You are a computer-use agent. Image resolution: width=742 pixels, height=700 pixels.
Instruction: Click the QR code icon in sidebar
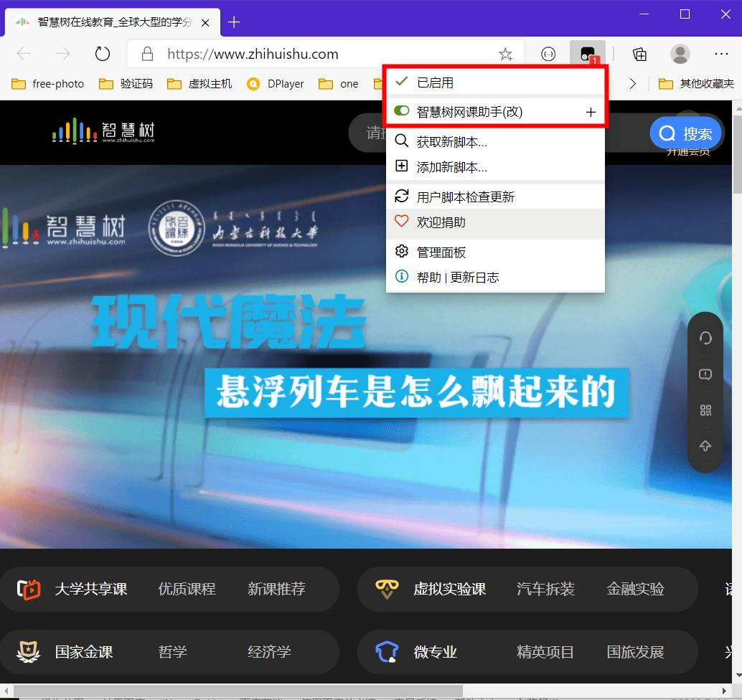[x=705, y=410]
